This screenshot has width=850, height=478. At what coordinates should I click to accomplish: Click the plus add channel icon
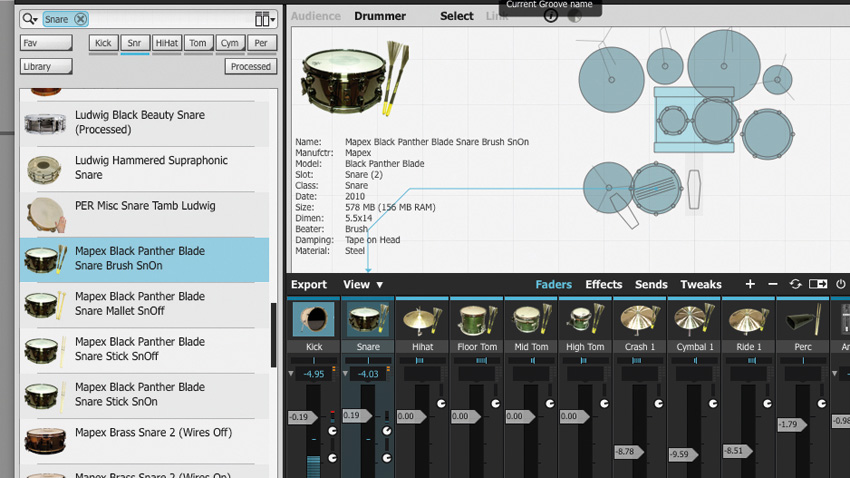click(750, 284)
